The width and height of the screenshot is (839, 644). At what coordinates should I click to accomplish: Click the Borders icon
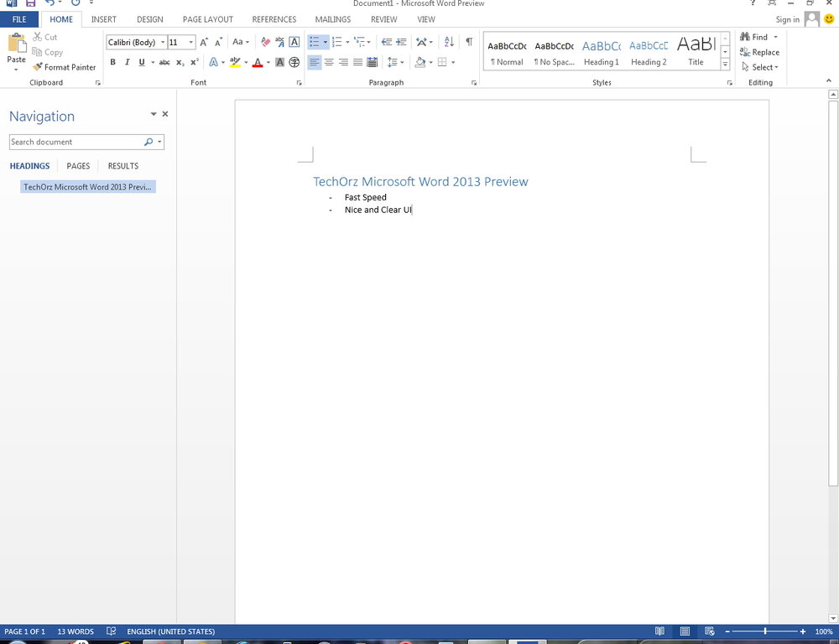tap(442, 62)
